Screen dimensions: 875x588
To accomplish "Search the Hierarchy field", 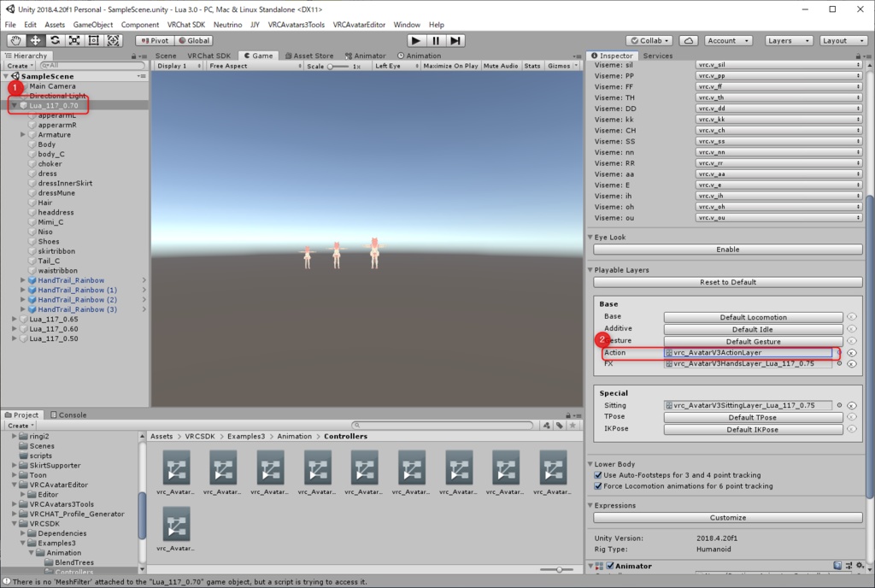I will tap(91, 66).
